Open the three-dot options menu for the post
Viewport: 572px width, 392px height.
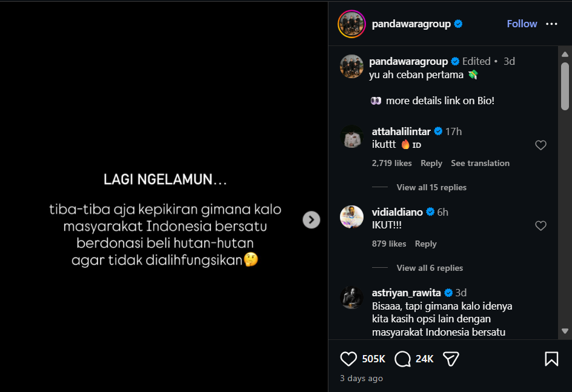point(551,24)
